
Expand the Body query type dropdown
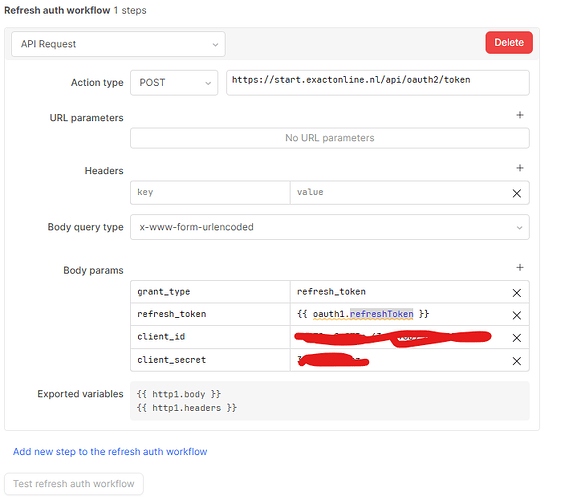[x=330, y=227]
